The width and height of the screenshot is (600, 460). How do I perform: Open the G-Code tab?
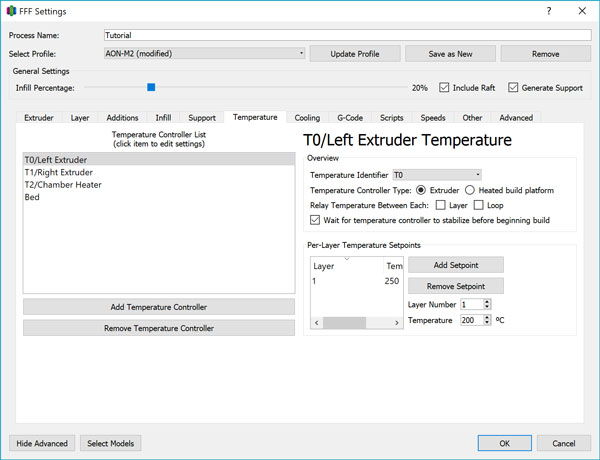pos(350,118)
